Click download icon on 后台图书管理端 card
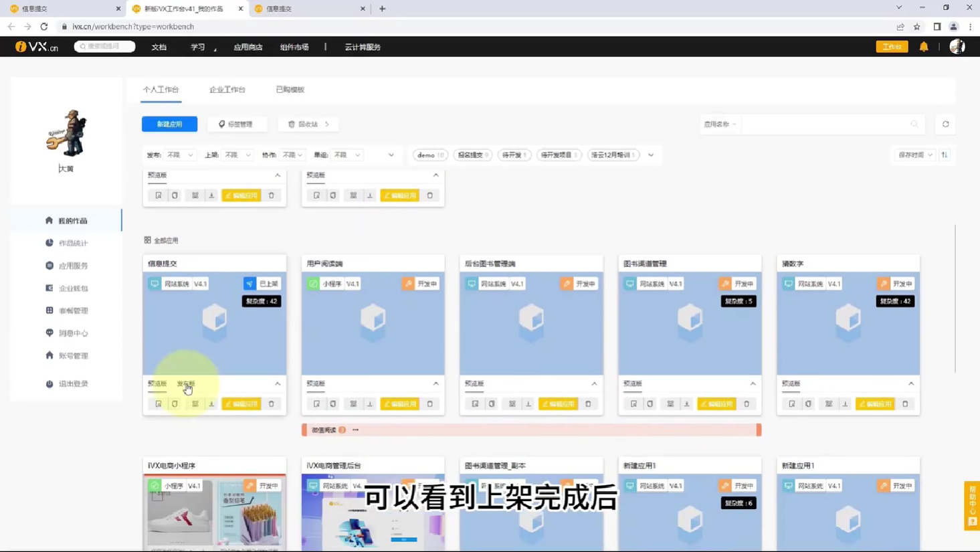The image size is (980, 552). (528, 404)
